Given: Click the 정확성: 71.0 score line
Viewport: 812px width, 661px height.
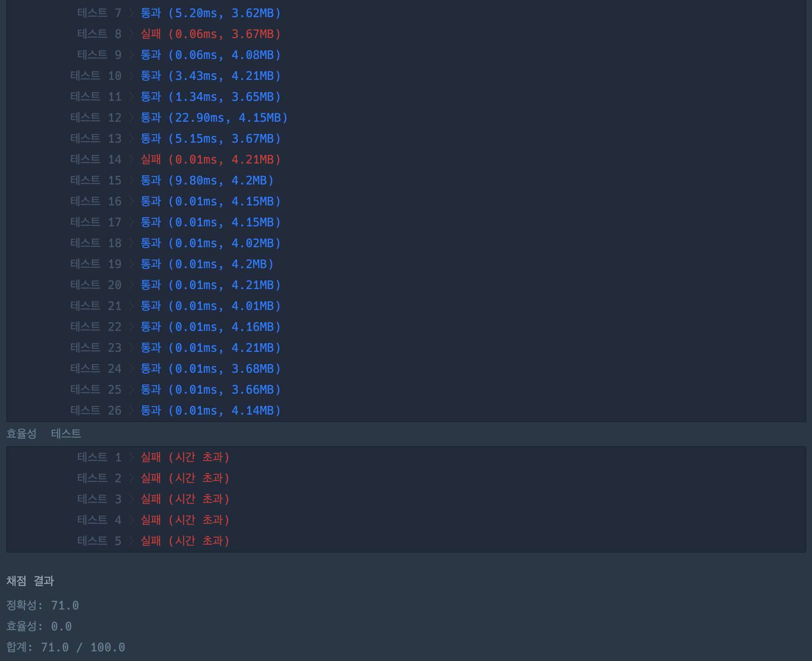Looking at the screenshot, I should [43, 605].
